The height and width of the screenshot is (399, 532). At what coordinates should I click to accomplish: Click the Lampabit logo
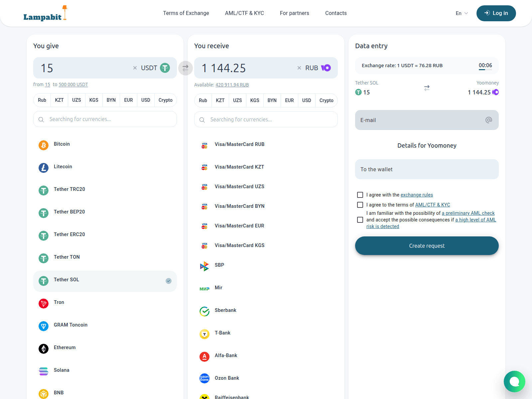(x=45, y=13)
